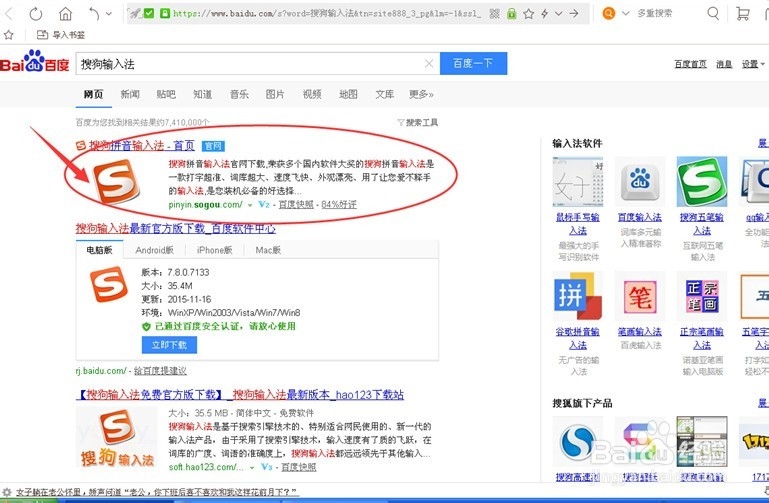
Task: Click the 官网 official badge
Action: tap(213, 146)
